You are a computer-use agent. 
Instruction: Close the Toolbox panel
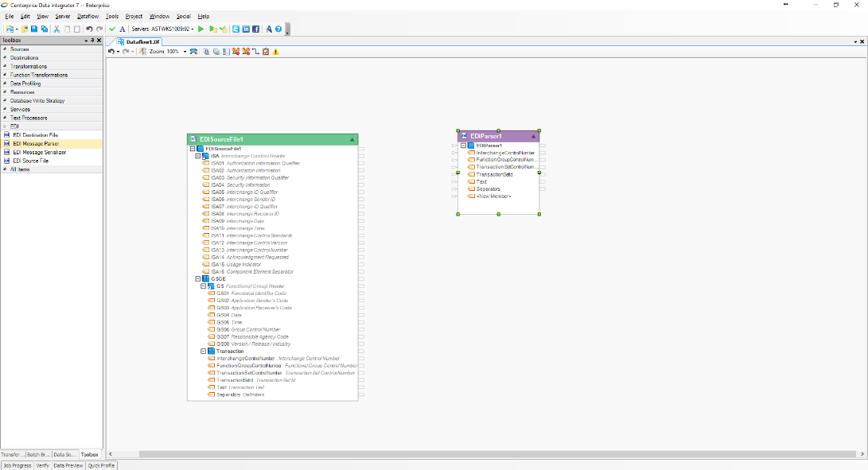tap(99, 40)
